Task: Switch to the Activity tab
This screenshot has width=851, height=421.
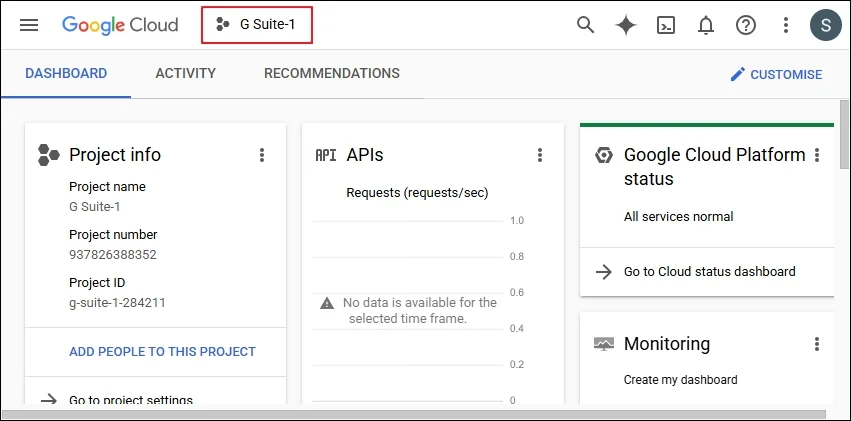Action: 186,73
